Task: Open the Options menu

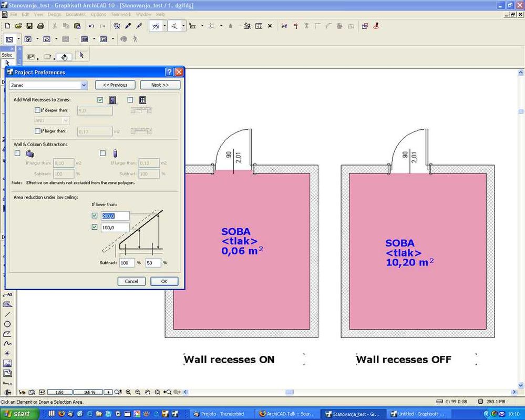Action: [98, 14]
